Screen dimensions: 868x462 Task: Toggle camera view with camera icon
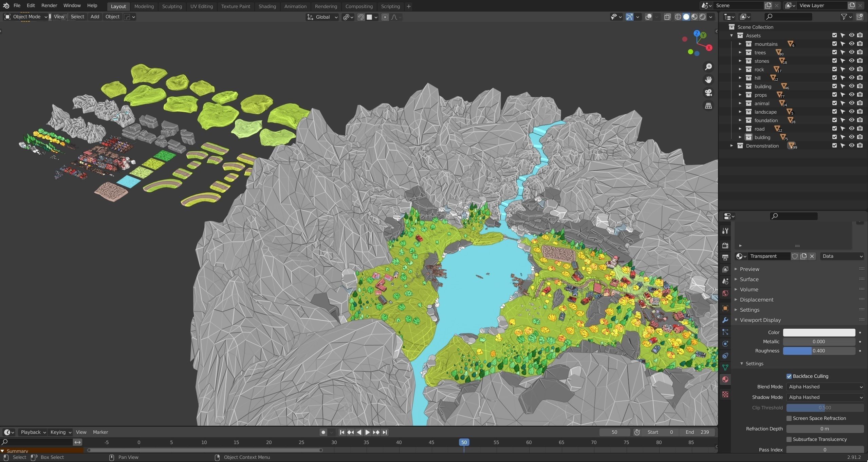click(708, 93)
